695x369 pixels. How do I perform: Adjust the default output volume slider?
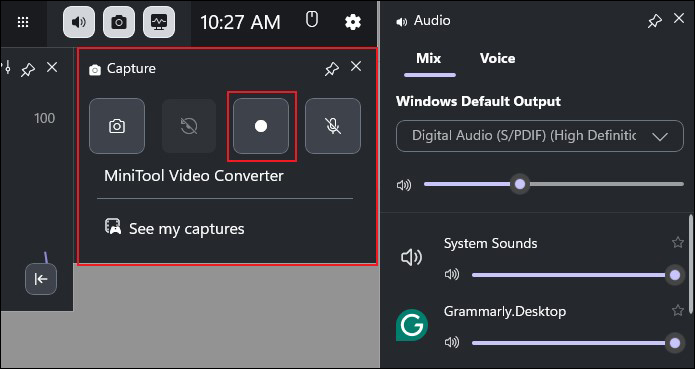tap(554, 184)
